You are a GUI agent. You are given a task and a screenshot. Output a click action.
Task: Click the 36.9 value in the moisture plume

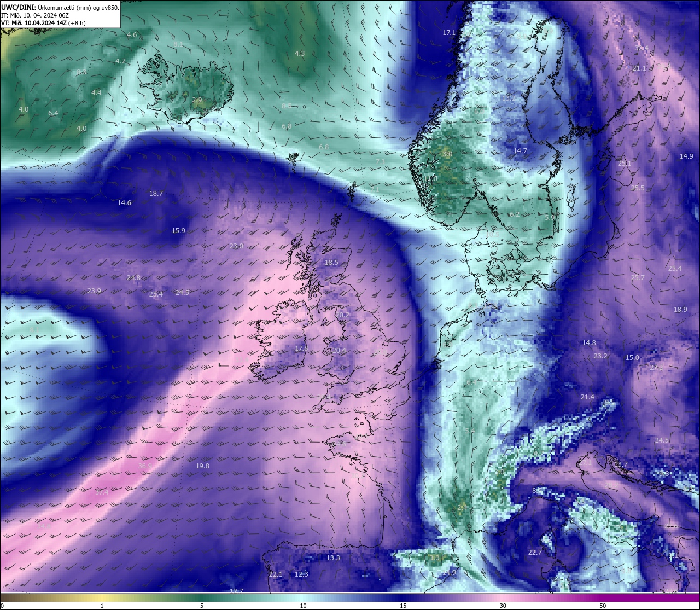point(145,466)
